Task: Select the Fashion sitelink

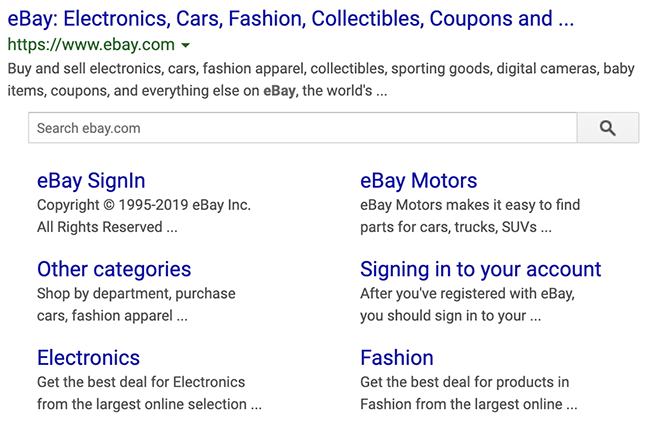Action: (396, 357)
